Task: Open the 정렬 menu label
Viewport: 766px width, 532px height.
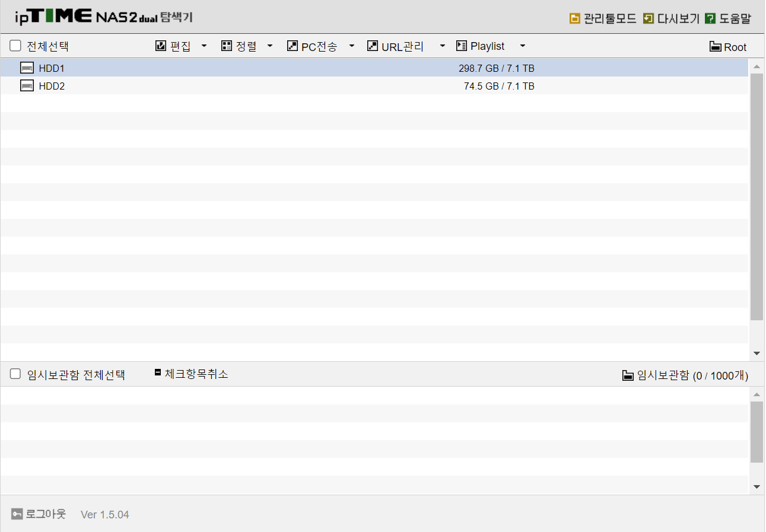Action: click(x=246, y=46)
